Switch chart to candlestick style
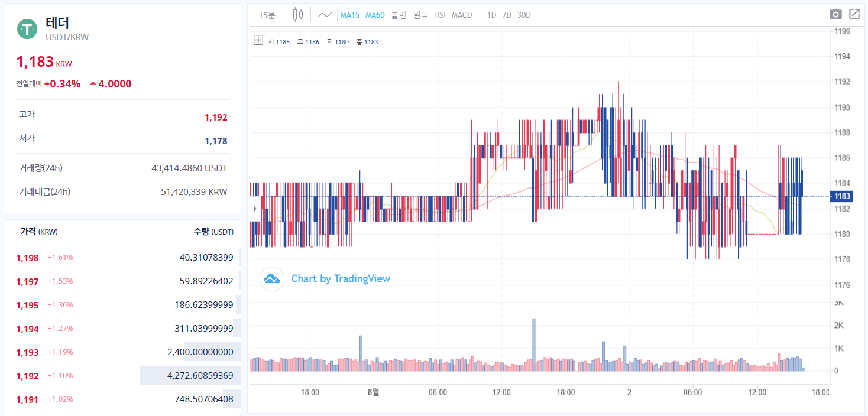Screen dimensions: 868x416 click(297, 14)
